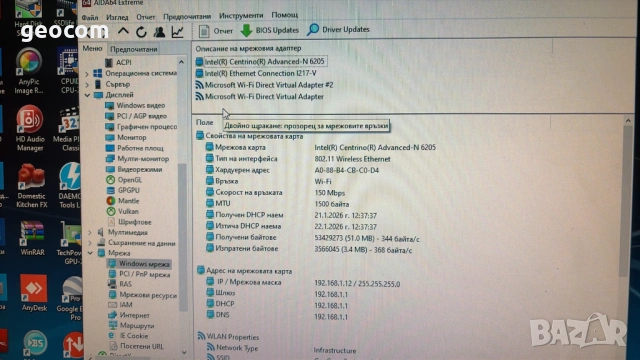Open the Предпочитани menu in menu bar

tap(187, 17)
